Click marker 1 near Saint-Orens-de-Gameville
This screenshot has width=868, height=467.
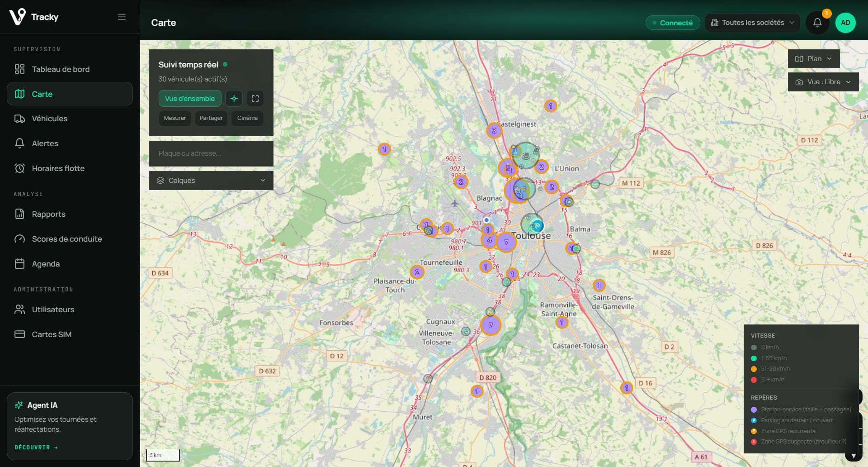coord(599,286)
